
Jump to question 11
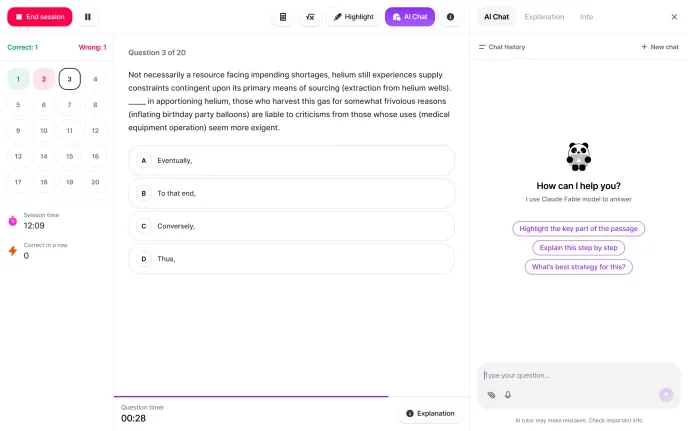[x=69, y=130]
